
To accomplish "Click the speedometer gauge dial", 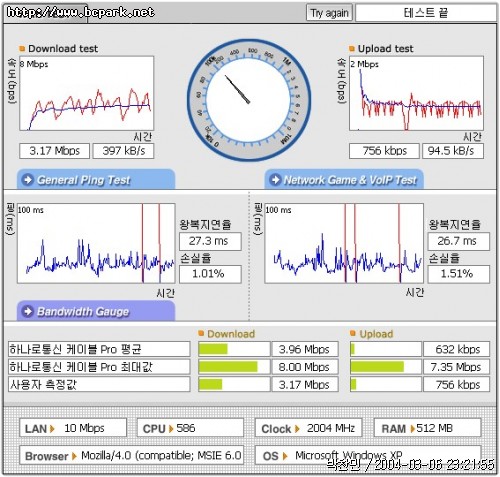I will click(249, 100).
